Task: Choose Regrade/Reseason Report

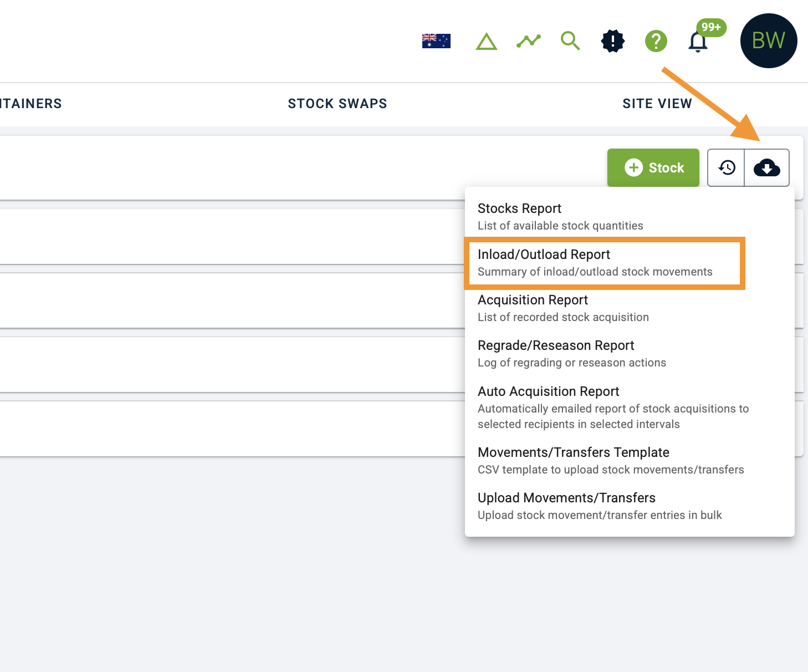Action: [571, 353]
